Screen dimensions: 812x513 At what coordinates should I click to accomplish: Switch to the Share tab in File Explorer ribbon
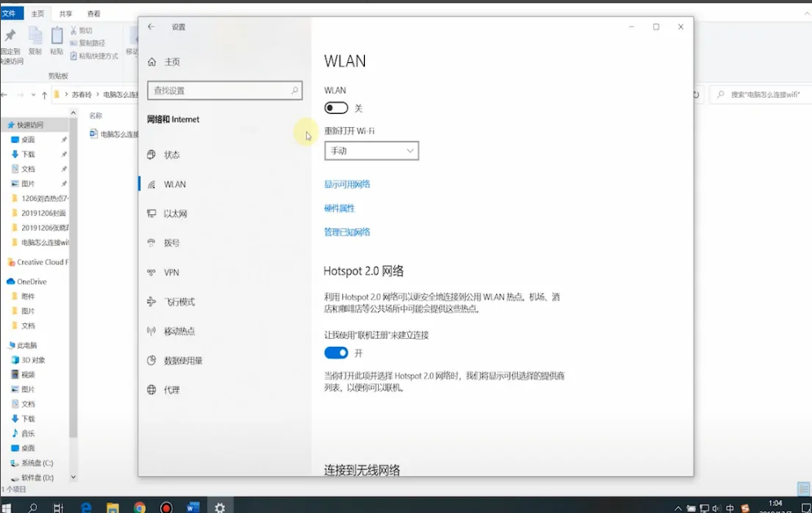coord(66,14)
